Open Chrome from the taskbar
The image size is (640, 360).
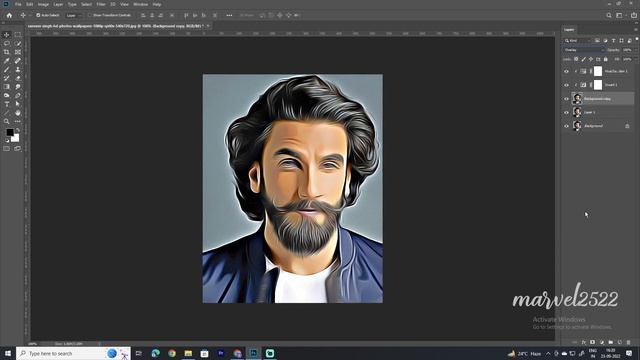pyautogui.click(x=172, y=353)
